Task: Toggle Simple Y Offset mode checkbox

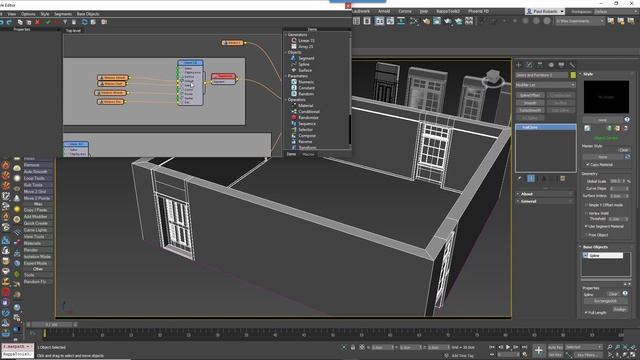Action: [x=587, y=205]
